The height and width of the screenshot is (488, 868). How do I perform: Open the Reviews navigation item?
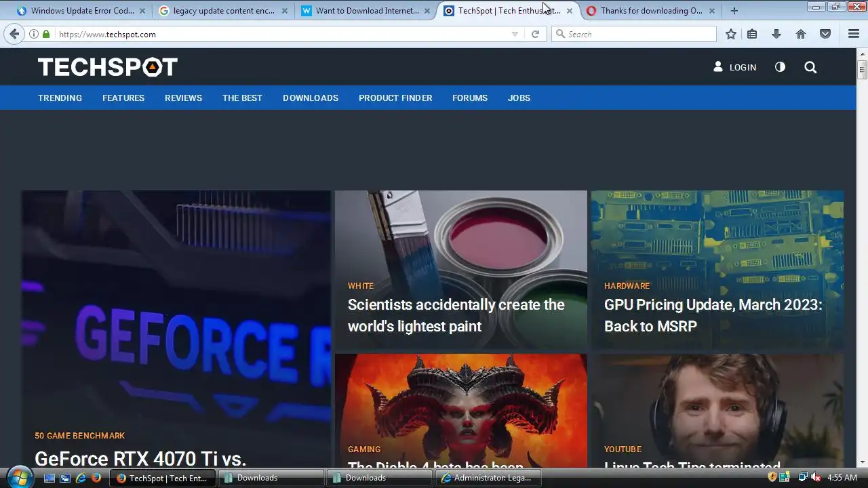[183, 98]
